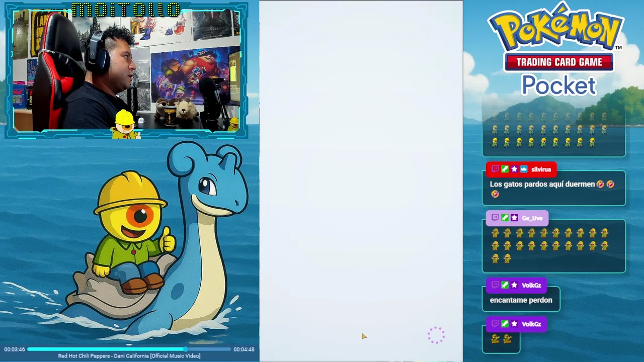Click the message 'Los gatos pardos aquí duermen'
The image size is (644, 362).
[542, 184]
